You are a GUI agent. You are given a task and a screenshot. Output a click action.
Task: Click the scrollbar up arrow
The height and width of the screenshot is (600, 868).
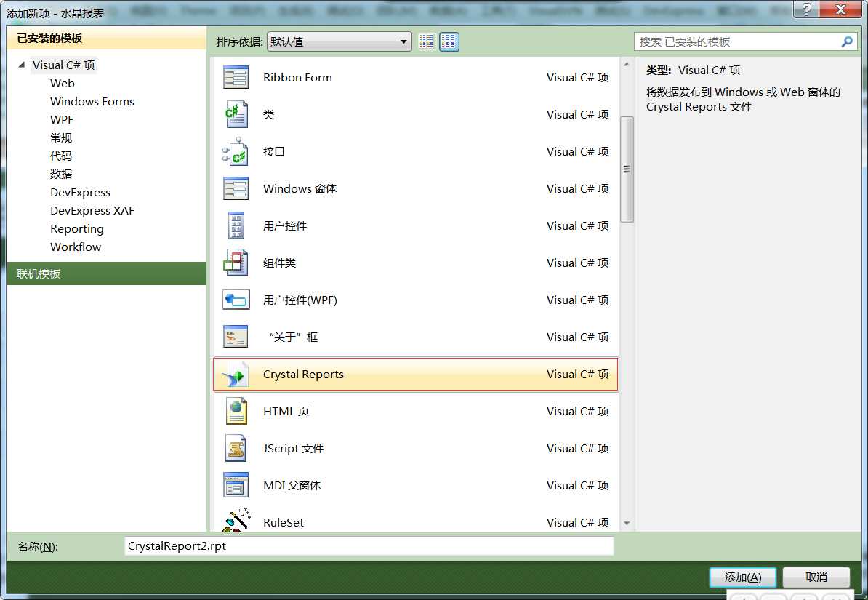click(x=627, y=64)
